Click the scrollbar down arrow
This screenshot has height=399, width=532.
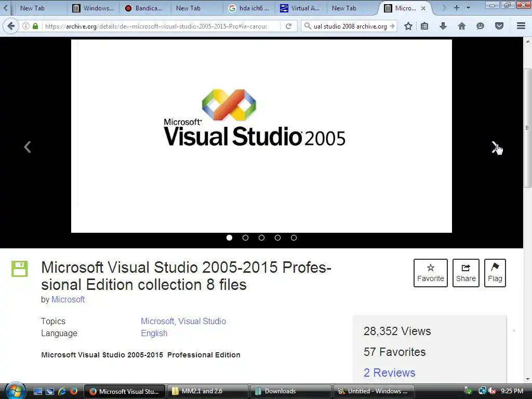point(527,379)
